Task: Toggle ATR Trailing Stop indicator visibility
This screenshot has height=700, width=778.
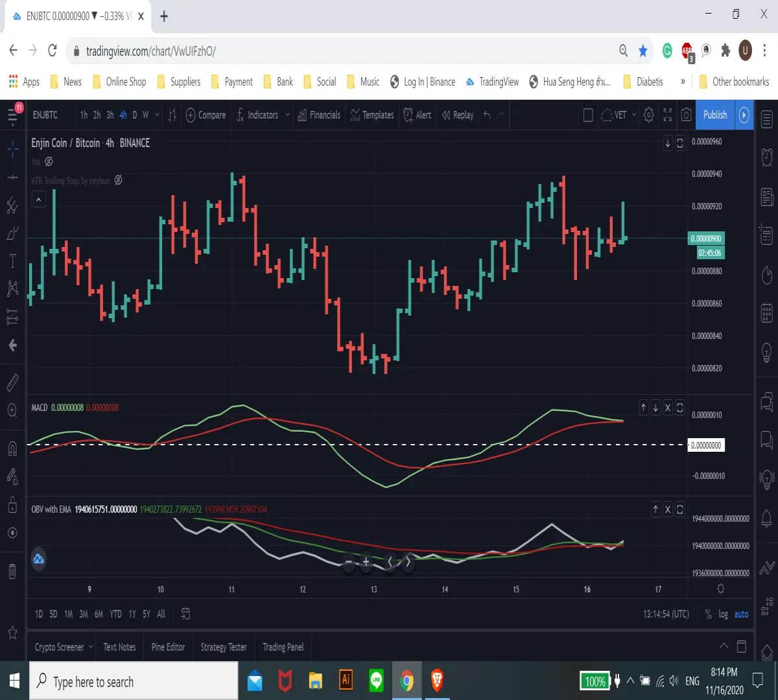Action: [x=118, y=180]
